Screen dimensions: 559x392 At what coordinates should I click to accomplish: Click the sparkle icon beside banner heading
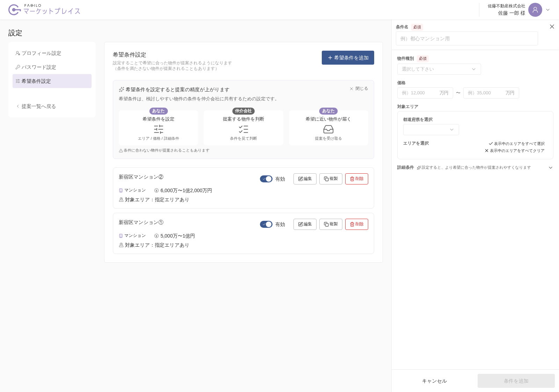click(x=122, y=89)
